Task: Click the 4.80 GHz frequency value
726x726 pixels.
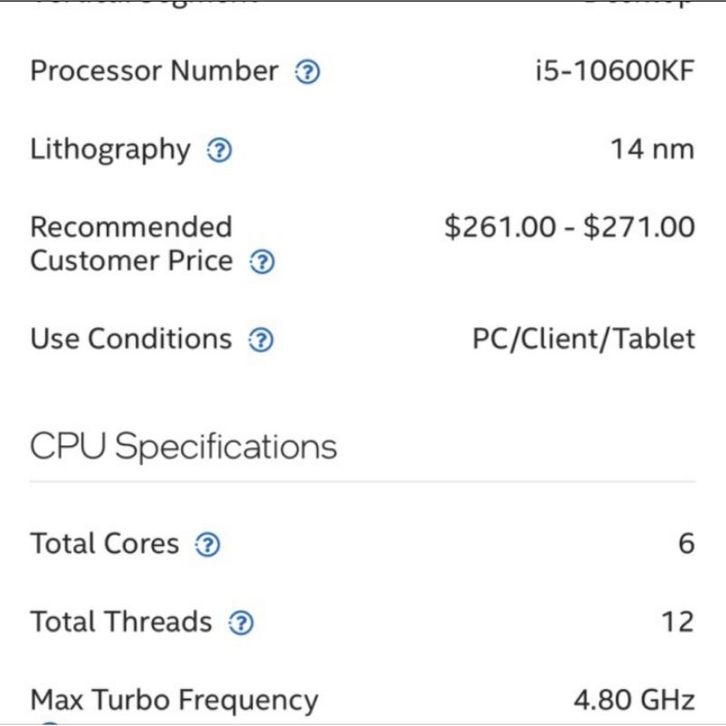Action: 634,699
